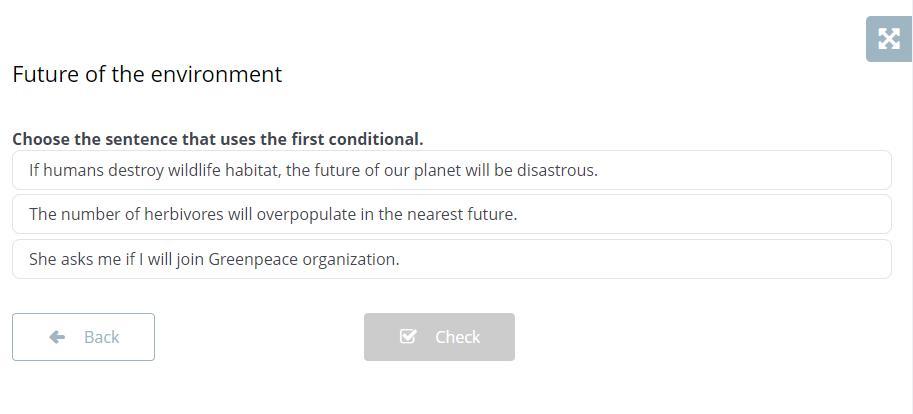Click the 'Choose the sentence' question prompt
The height and width of the screenshot is (414, 913).
217,139
